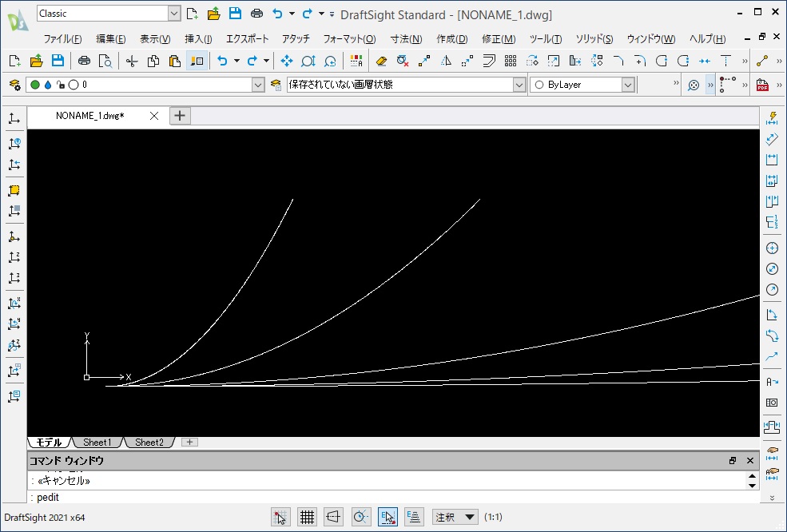Click the layer color circle swatch
787x532 pixels.
(x=74, y=85)
